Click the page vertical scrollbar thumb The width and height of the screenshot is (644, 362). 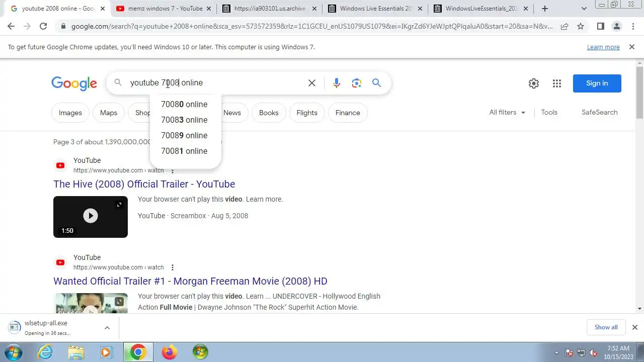click(x=640, y=93)
